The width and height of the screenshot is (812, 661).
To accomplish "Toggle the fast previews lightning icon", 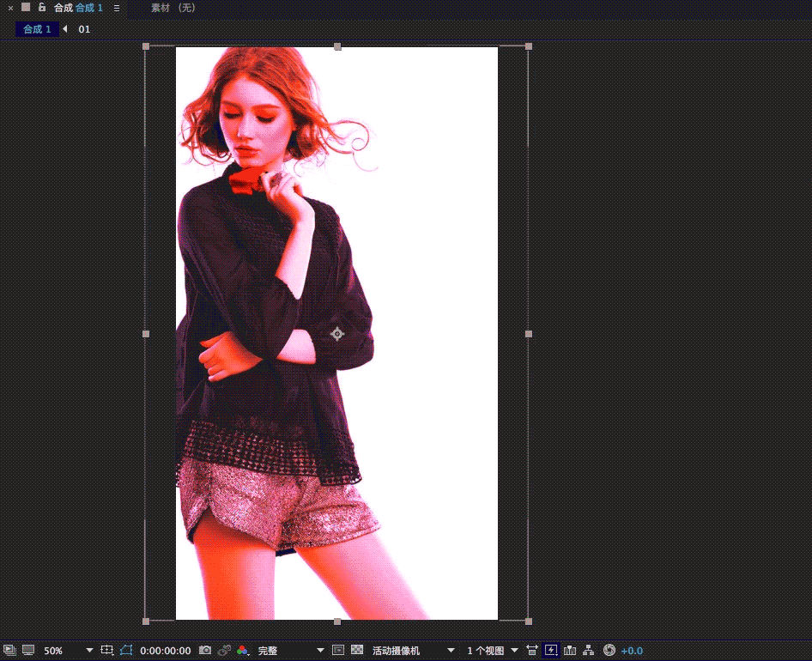I will coord(551,651).
